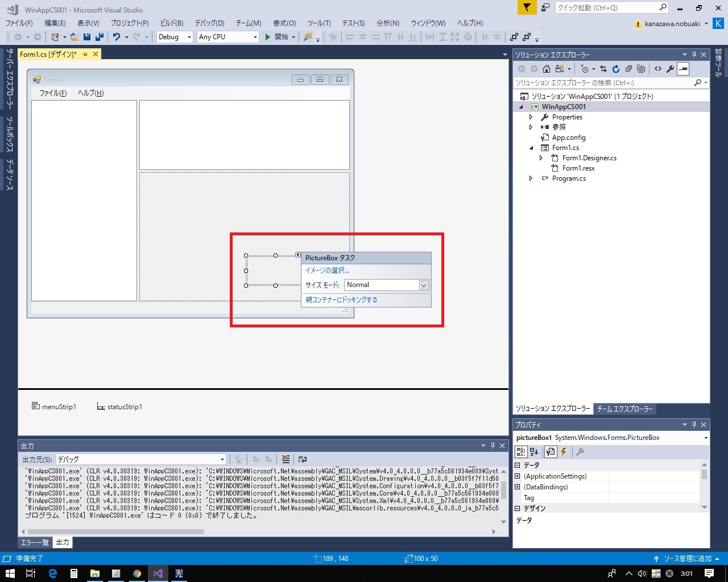Toggle auto hide pin on Solution Explorer
The height and width of the screenshot is (582, 728).
(694, 55)
